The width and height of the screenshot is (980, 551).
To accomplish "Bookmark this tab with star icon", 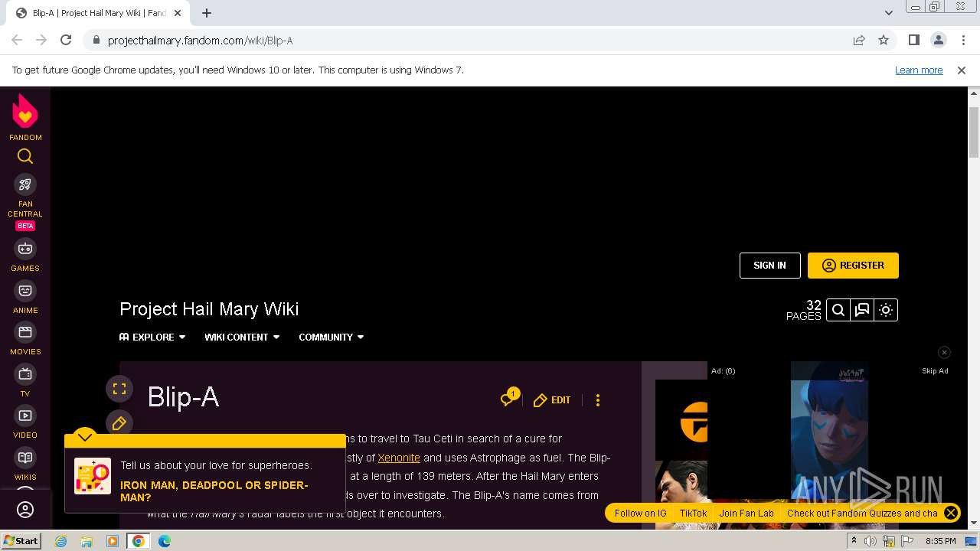I will coord(884,41).
